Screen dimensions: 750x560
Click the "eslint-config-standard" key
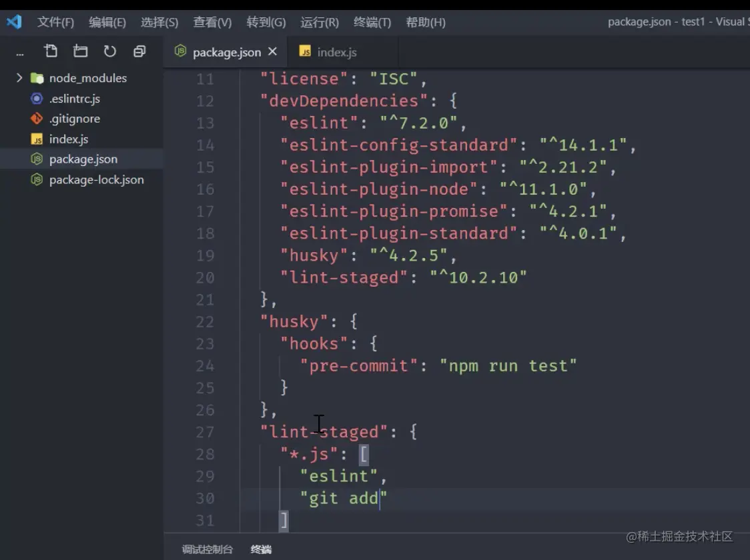coord(398,145)
